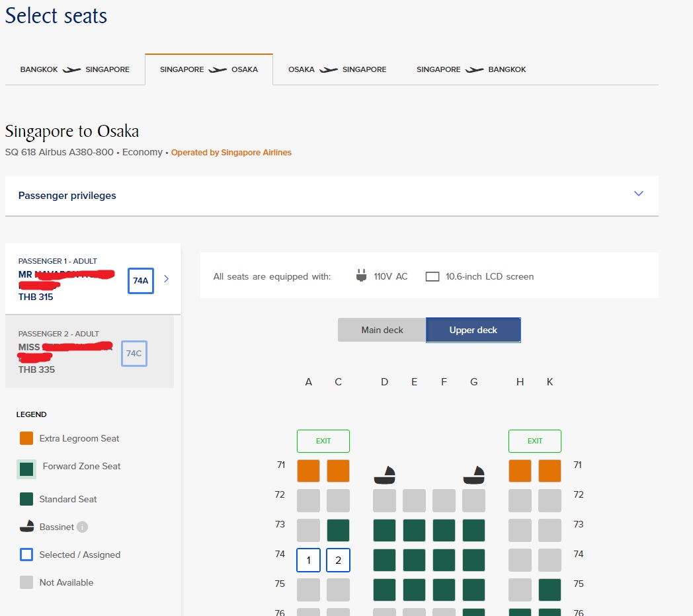
Task: Open the Singapore to Bangkok tab
Action: point(471,69)
